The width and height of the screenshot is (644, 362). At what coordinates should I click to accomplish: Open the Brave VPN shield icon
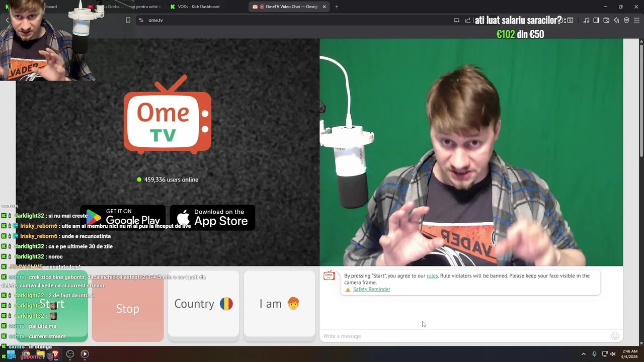[626, 20]
